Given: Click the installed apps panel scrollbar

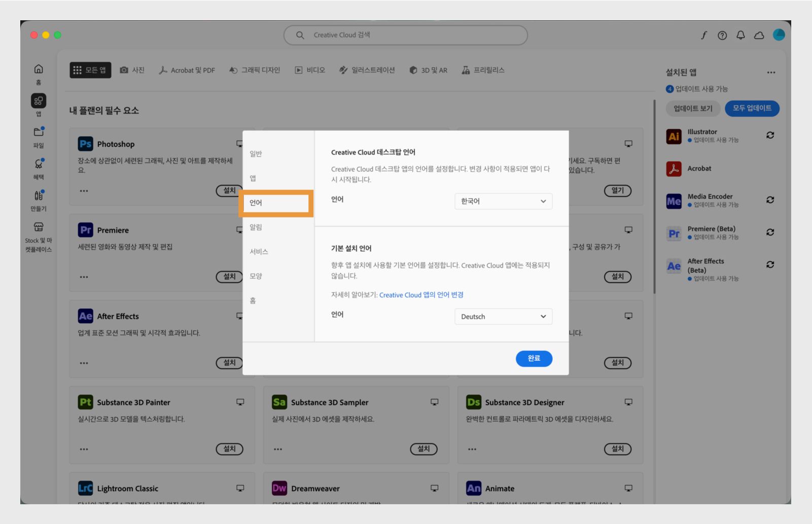Looking at the screenshot, I should (x=654, y=197).
